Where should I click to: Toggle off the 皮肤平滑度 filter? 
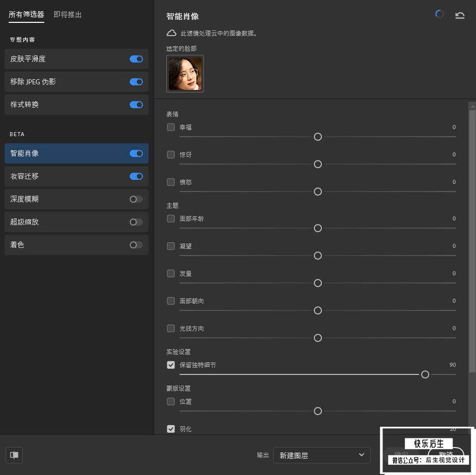pyautogui.click(x=136, y=59)
